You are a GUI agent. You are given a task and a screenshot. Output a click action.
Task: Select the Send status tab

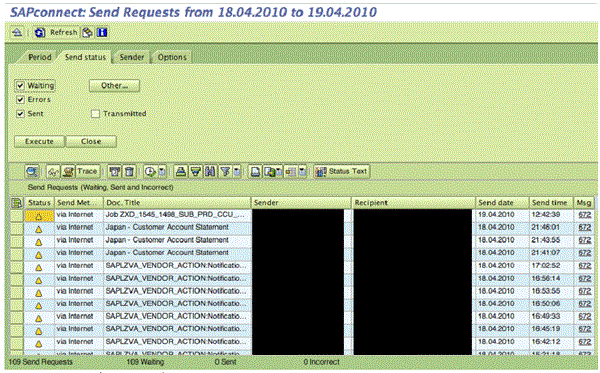[x=85, y=57]
